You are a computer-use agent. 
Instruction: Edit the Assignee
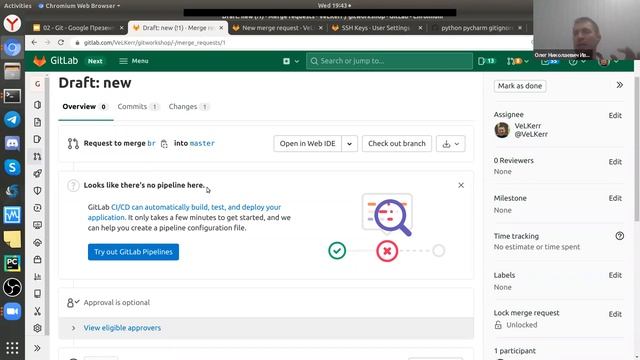click(615, 116)
